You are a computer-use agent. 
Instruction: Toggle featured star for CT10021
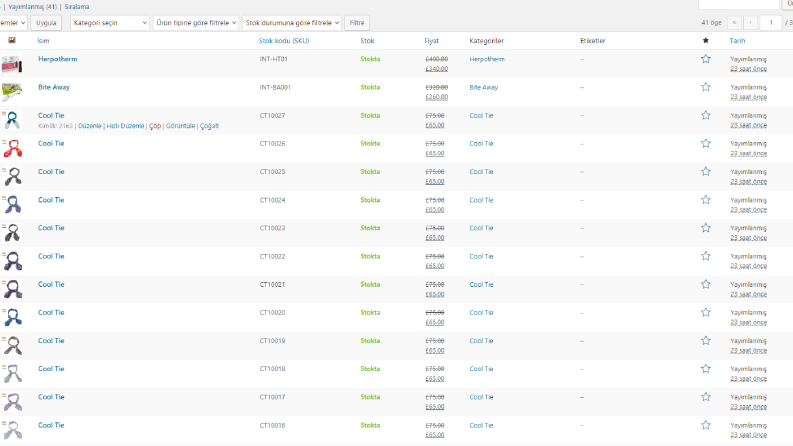[706, 284]
